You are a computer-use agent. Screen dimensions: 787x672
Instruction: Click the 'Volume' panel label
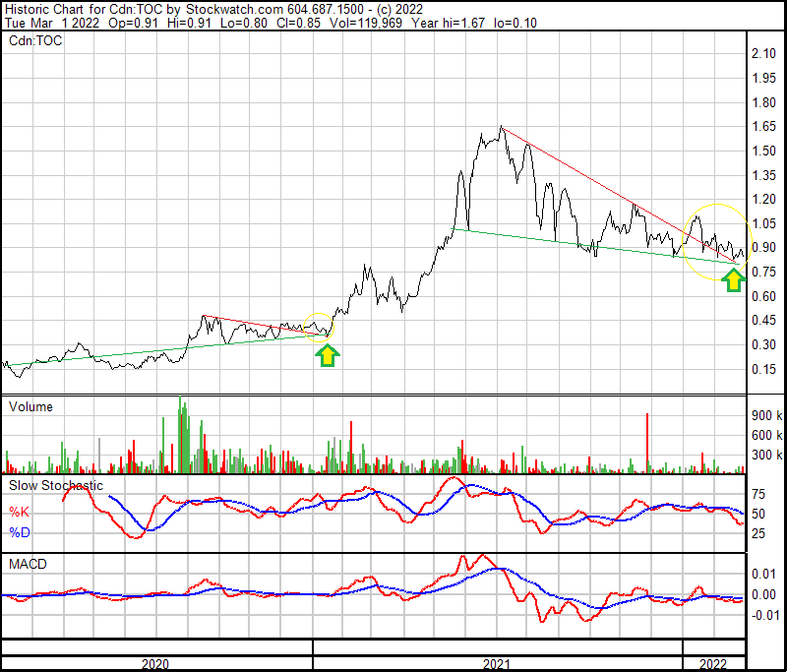pyautogui.click(x=30, y=407)
